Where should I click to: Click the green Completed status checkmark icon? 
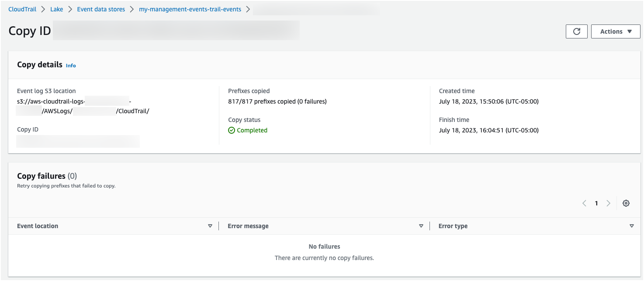point(232,130)
